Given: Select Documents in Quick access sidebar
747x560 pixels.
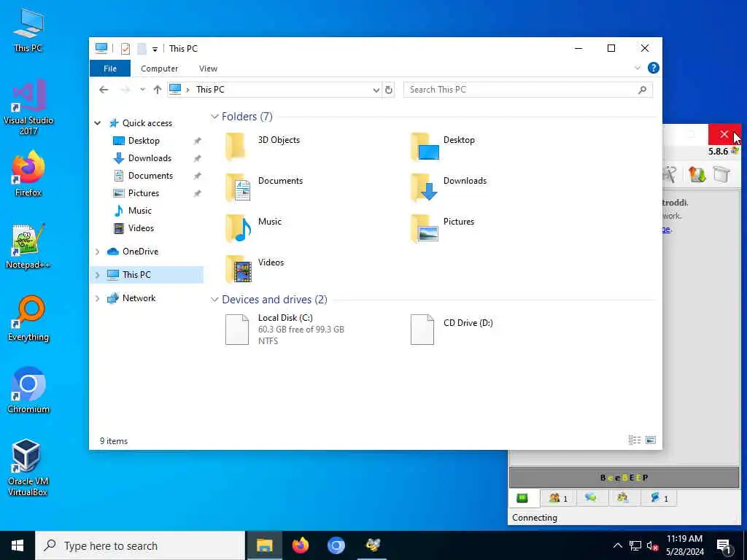Looking at the screenshot, I should click(150, 176).
